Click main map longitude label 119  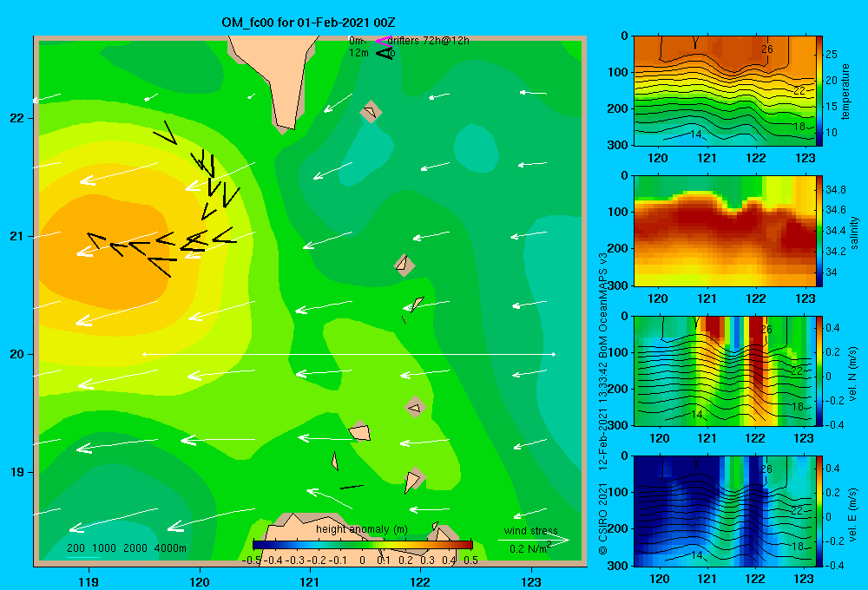click(x=89, y=581)
